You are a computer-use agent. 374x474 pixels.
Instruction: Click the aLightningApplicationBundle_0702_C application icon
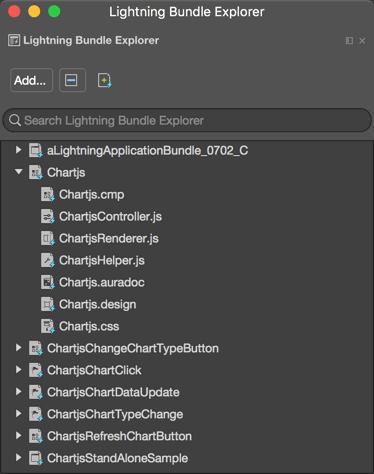tap(35, 150)
